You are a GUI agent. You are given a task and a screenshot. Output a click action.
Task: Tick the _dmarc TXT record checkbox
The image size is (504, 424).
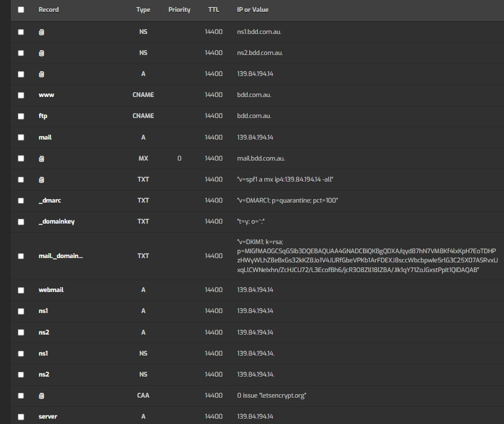21,200
